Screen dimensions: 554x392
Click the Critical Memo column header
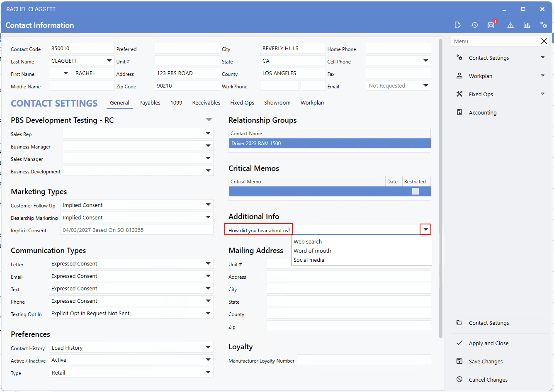pos(307,181)
